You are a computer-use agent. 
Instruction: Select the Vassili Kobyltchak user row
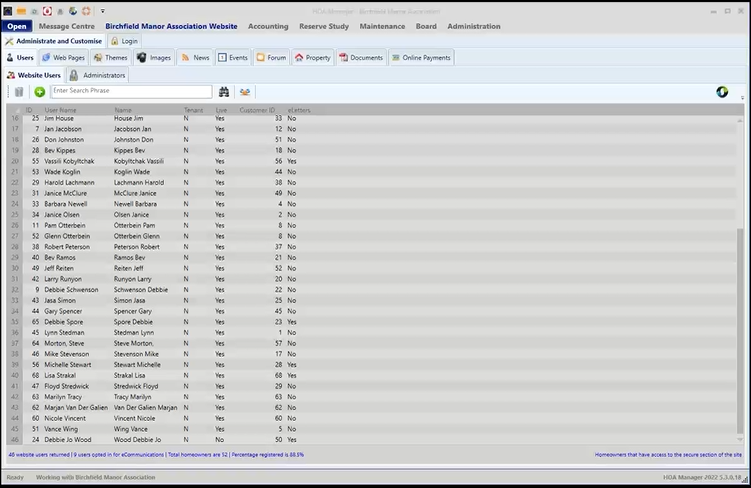pyautogui.click(x=372, y=161)
